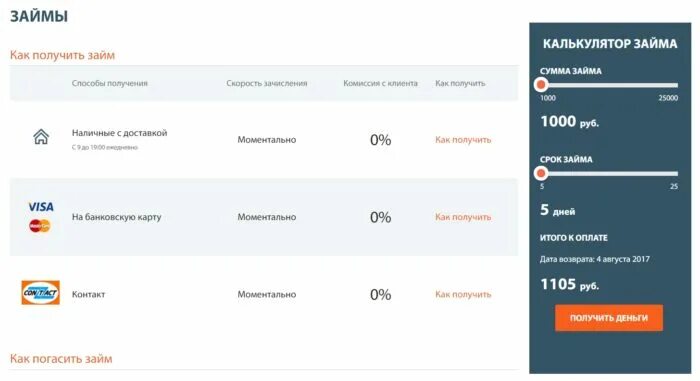Click the 25 days end of term slider
Image resolution: width=700 pixels, height=381 pixels.
[x=674, y=186]
